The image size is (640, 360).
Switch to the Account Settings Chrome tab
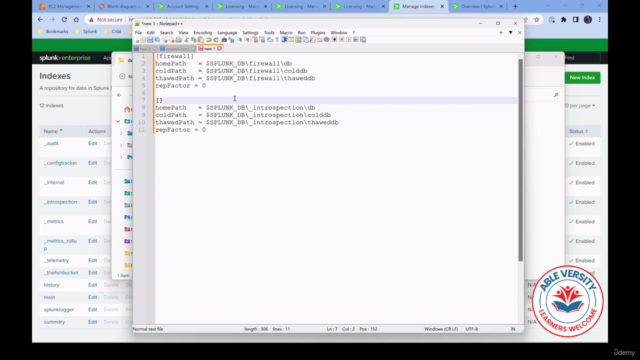pos(182,7)
